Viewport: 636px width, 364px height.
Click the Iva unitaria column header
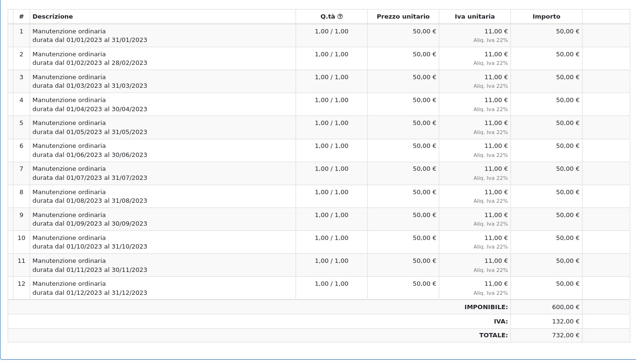[x=475, y=17]
